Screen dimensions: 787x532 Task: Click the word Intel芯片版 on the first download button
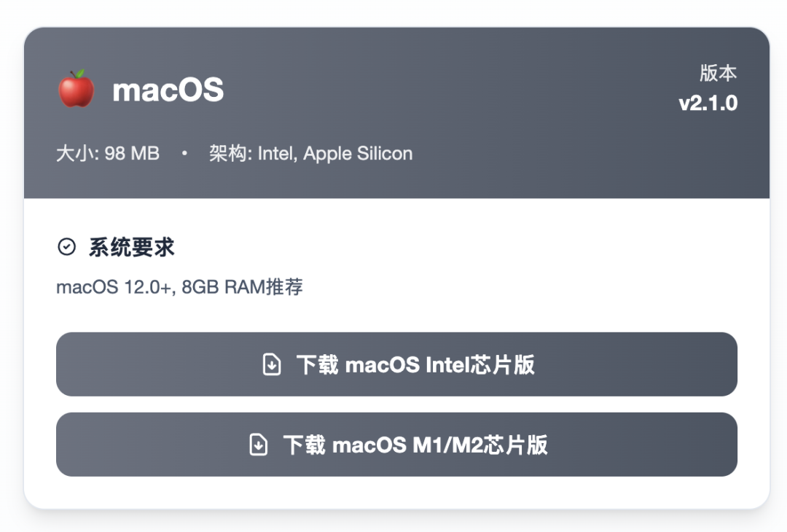480,364
